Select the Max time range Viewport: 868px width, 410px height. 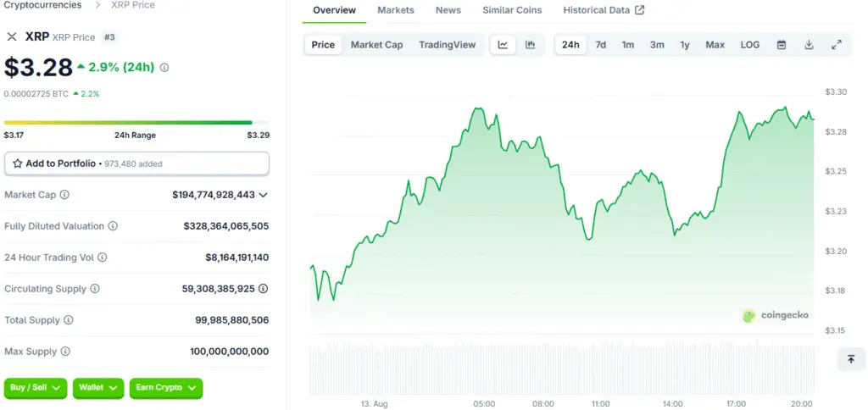tap(715, 45)
